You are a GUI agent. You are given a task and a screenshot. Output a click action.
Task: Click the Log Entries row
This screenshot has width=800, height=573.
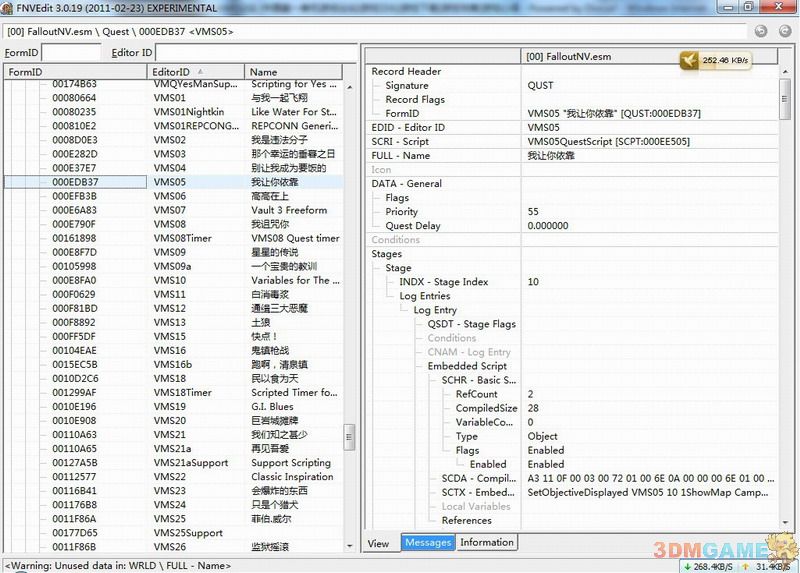[572, 296]
